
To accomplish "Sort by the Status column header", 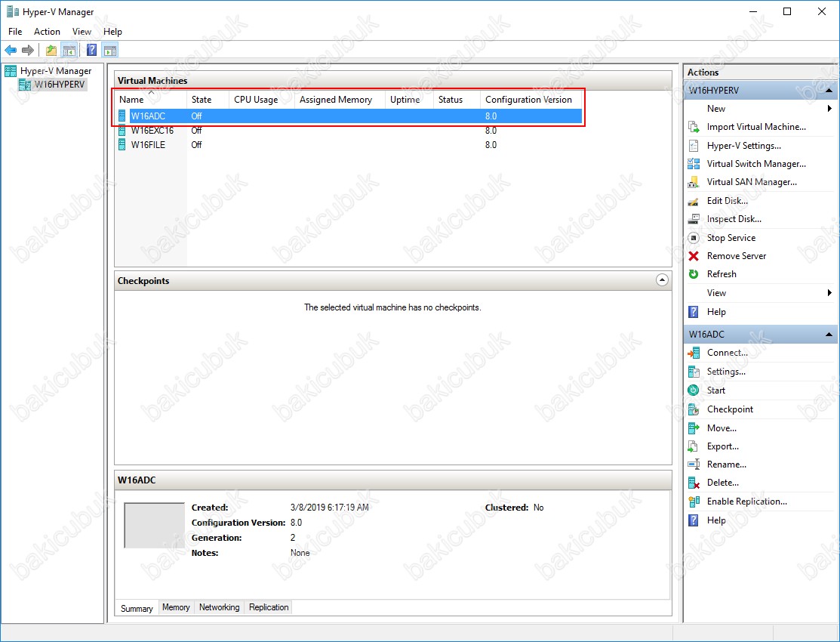I will coord(457,100).
